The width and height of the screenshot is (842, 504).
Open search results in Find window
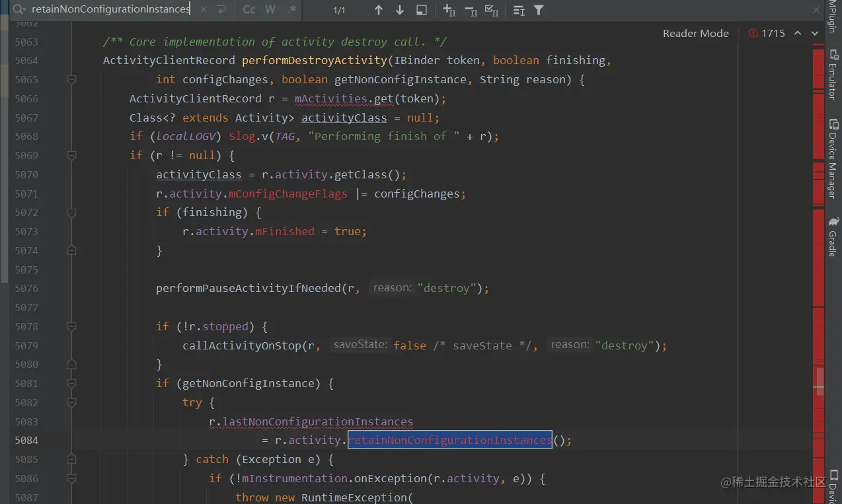[422, 10]
